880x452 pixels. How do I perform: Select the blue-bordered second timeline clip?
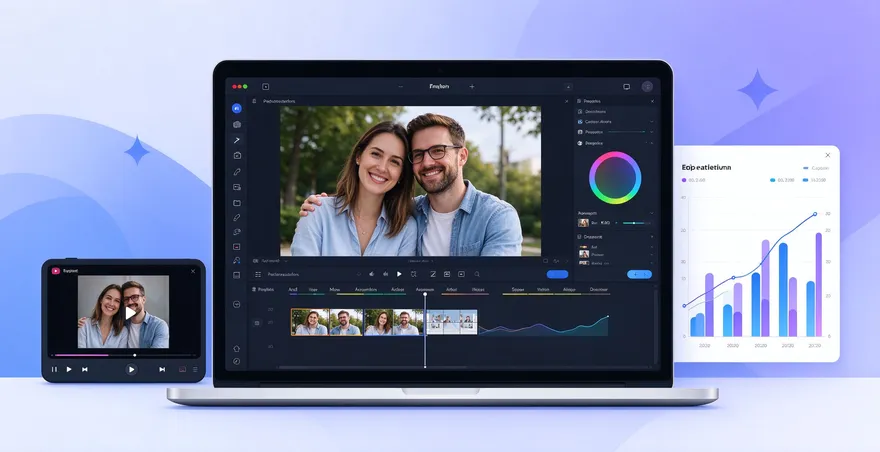coord(394,322)
